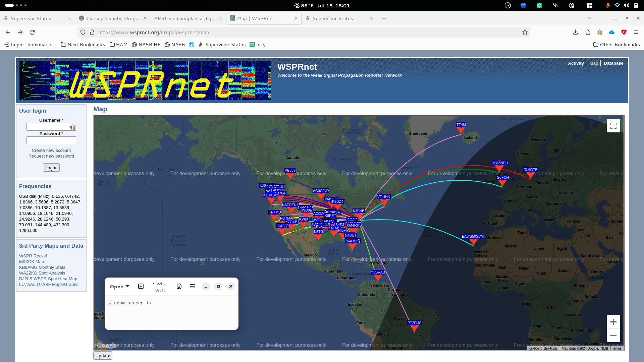Open the LU7AA/LU7ABF Maps/Graphs link
Image resolution: width=644 pixels, height=362 pixels.
pyautogui.click(x=49, y=285)
